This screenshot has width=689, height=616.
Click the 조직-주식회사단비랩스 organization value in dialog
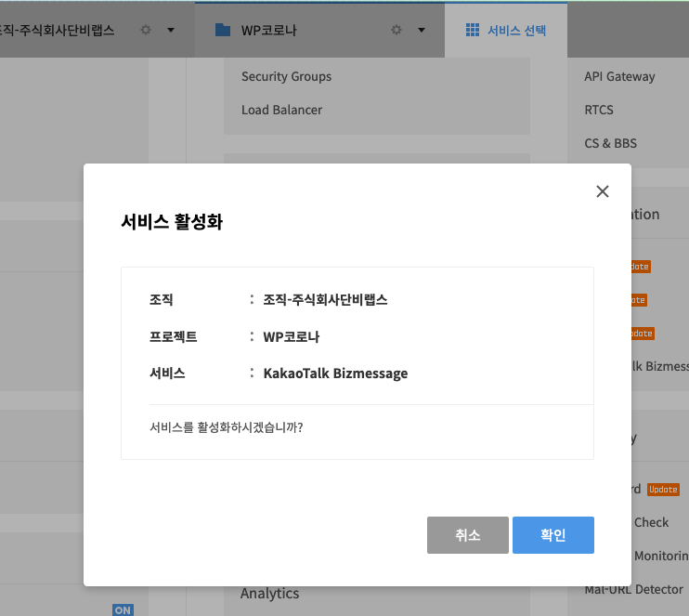(x=325, y=300)
